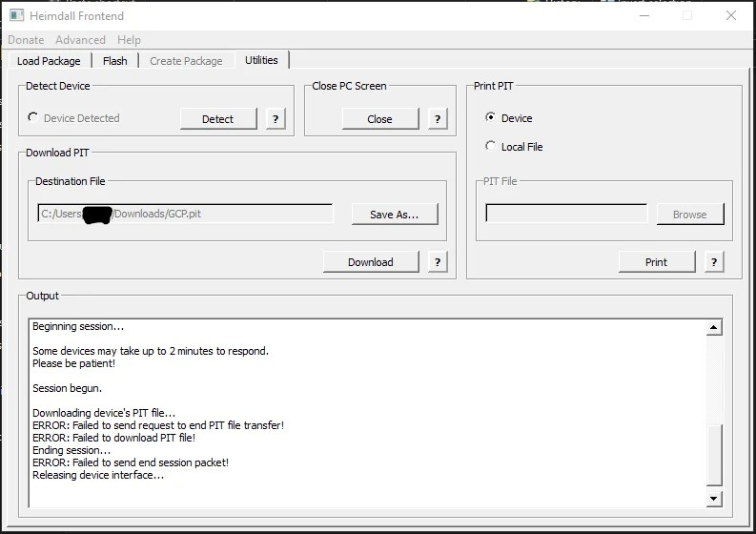Image resolution: width=756 pixels, height=534 pixels.
Task: Switch to the Load Package tab
Action: (x=49, y=61)
